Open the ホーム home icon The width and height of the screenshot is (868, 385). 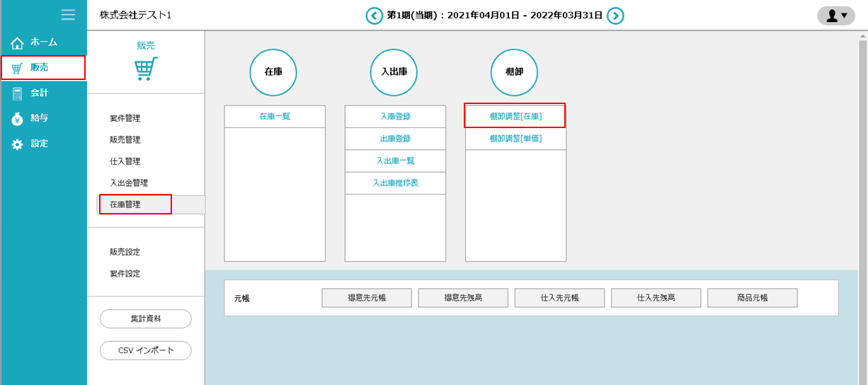pos(18,43)
